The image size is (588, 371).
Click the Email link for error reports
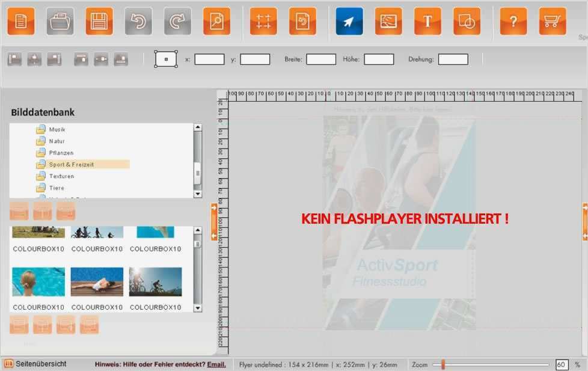[x=215, y=364]
